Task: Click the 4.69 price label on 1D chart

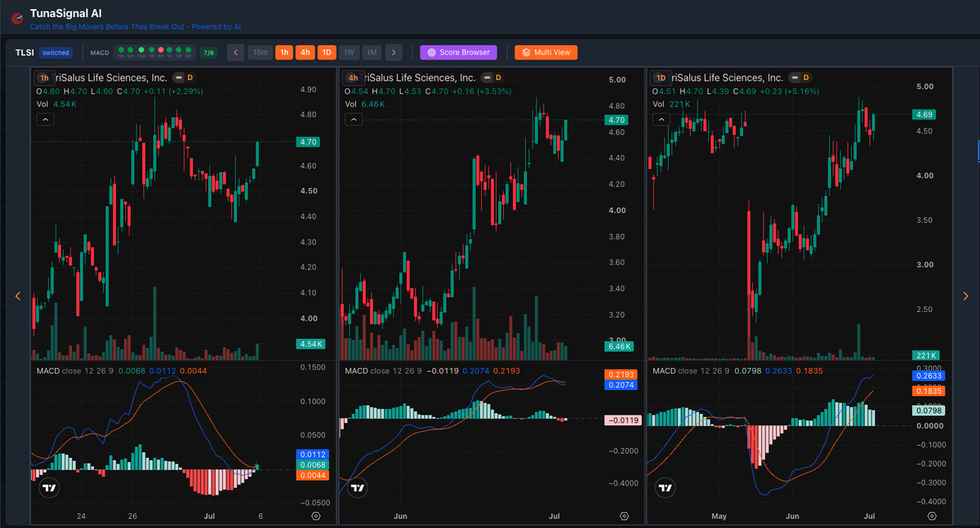Action: pos(924,114)
